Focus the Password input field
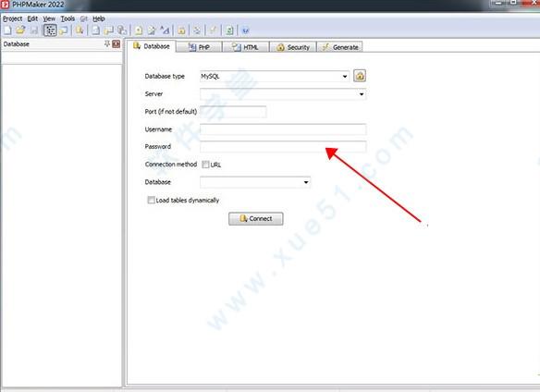 pos(283,147)
